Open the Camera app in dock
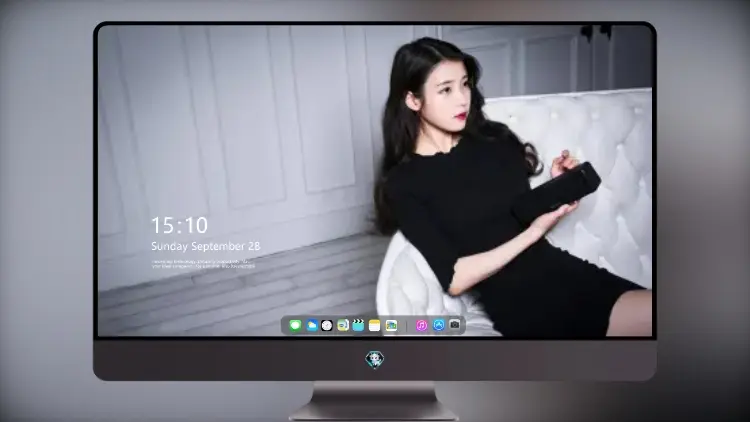Image resolution: width=750 pixels, height=422 pixels. 454,325
